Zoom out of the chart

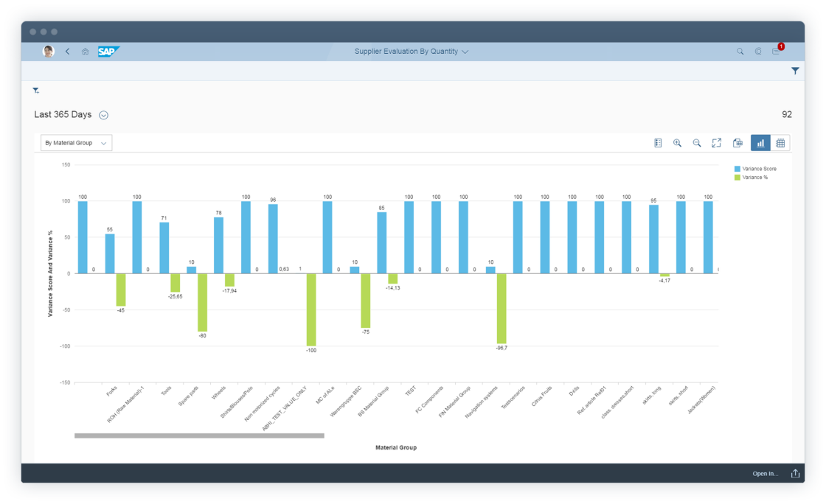click(697, 143)
